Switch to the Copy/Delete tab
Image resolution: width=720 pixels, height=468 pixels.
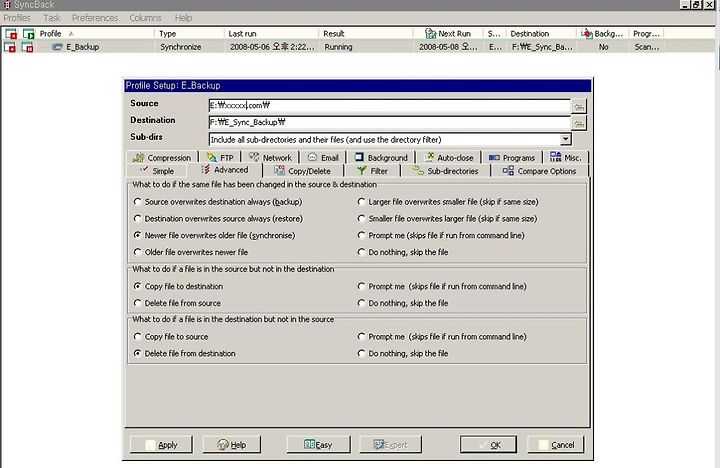click(303, 171)
